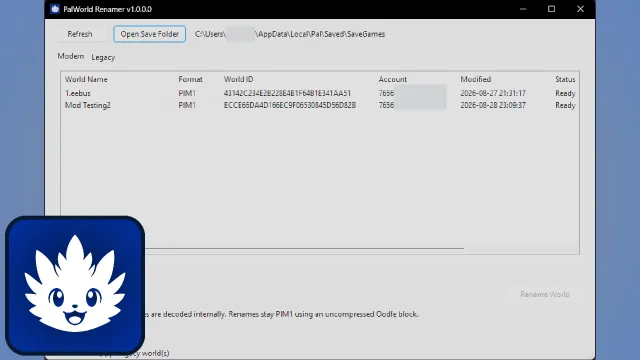Click the Refresh button
The image size is (640, 360).
[80, 34]
